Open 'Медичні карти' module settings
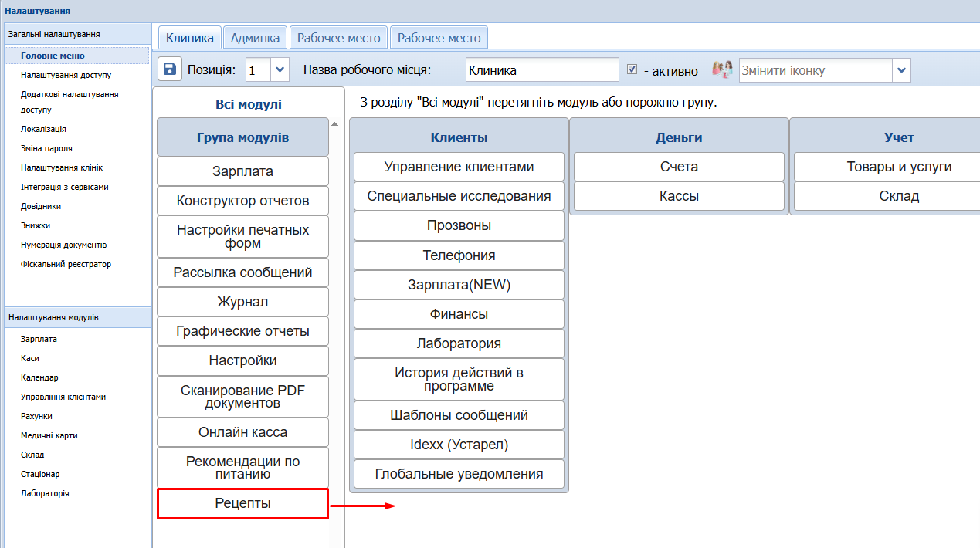 click(x=49, y=435)
